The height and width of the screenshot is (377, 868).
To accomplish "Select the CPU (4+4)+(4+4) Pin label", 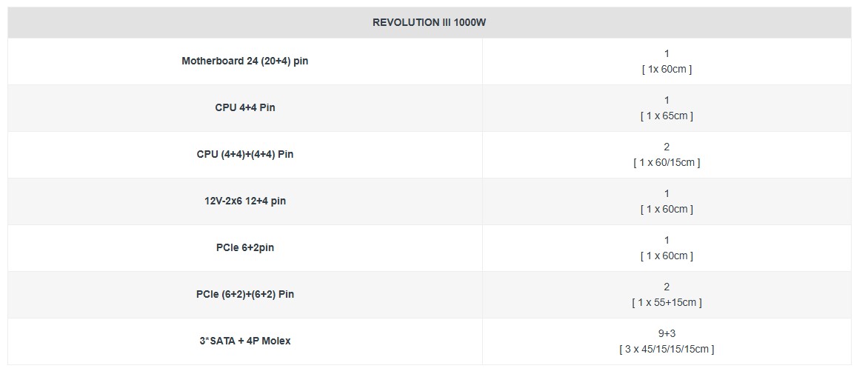I will [x=244, y=155].
